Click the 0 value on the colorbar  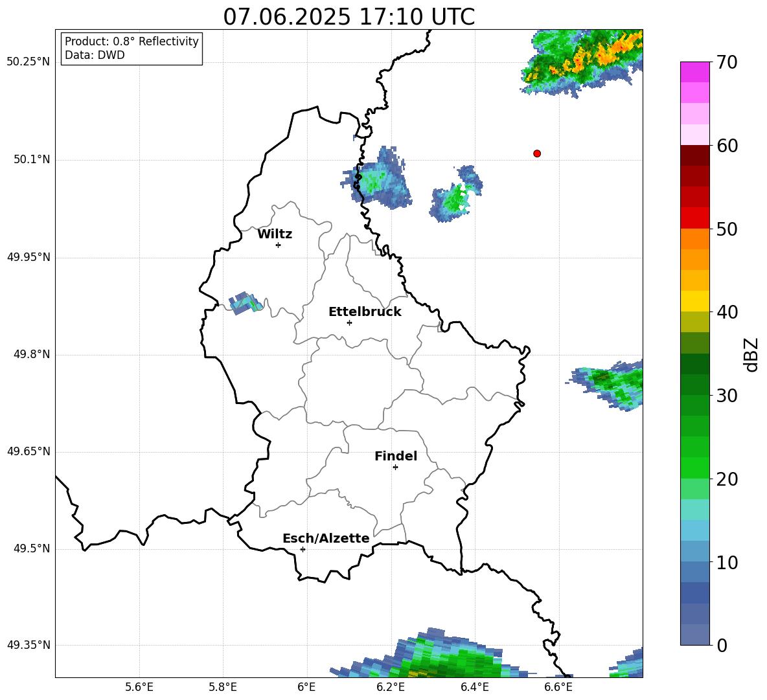pos(722,645)
